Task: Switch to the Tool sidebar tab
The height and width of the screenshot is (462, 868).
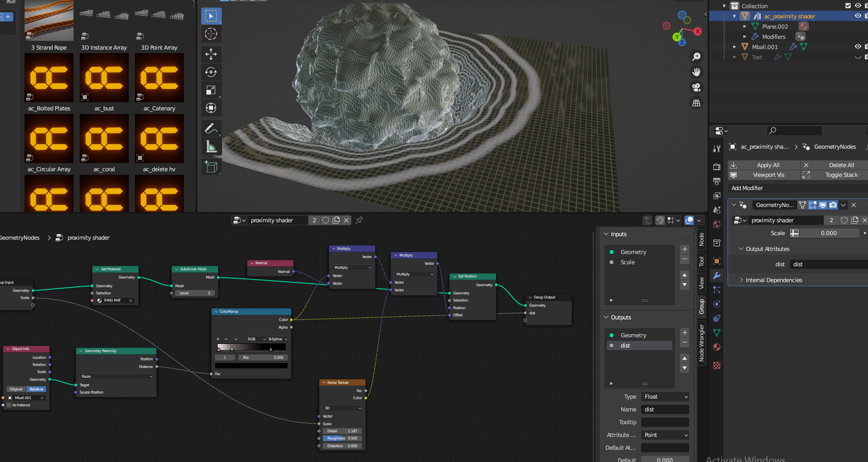Action: tap(701, 262)
